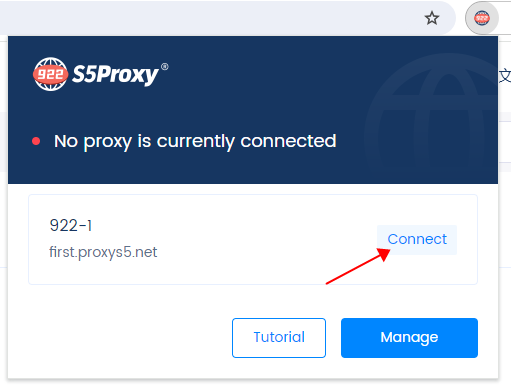Click the bookmark star icon
This screenshot has height=387, width=511.
(x=432, y=18)
